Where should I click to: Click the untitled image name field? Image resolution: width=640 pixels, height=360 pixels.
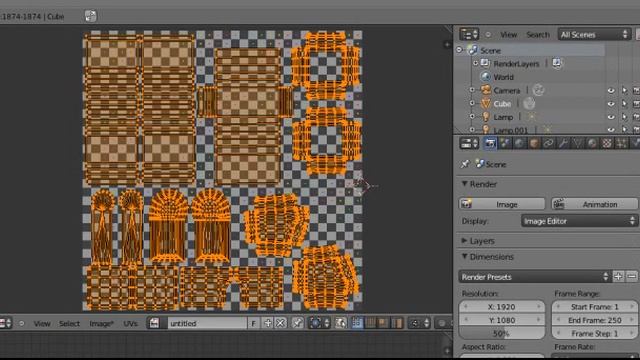(x=207, y=323)
